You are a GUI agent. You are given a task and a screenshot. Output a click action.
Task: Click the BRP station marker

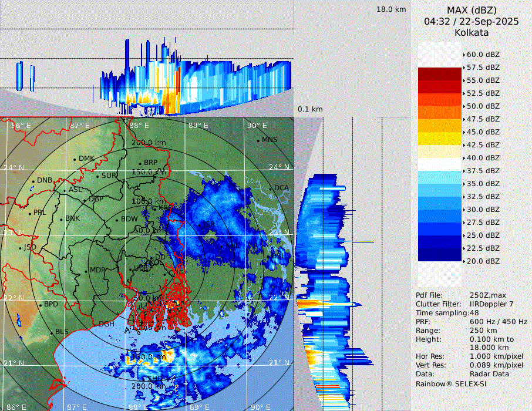[x=140, y=163]
